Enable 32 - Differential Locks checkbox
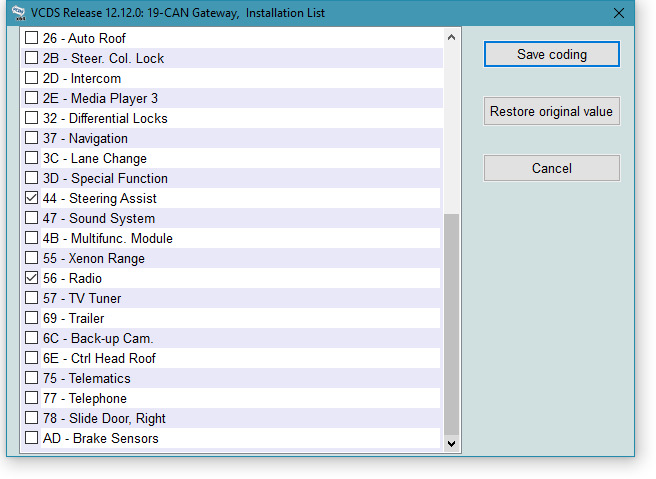The image size is (656, 479). tap(31, 118)
